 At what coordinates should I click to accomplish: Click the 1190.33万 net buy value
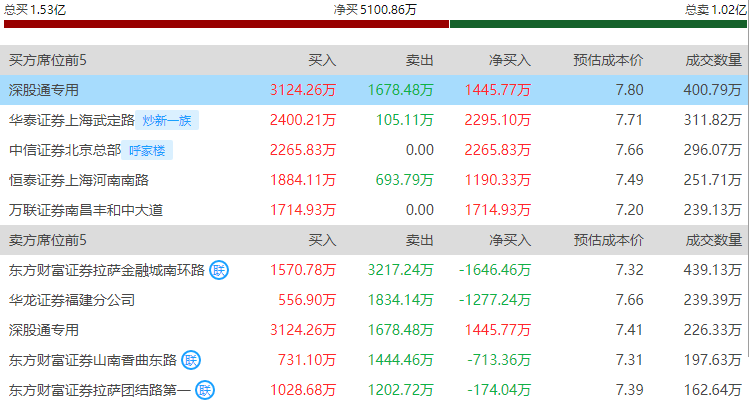tap(498, 180)
